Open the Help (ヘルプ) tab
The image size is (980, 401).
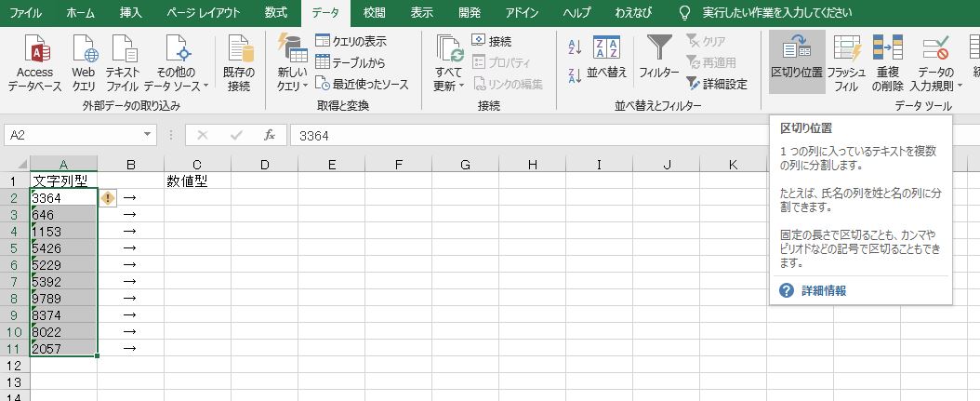[575, 12]
